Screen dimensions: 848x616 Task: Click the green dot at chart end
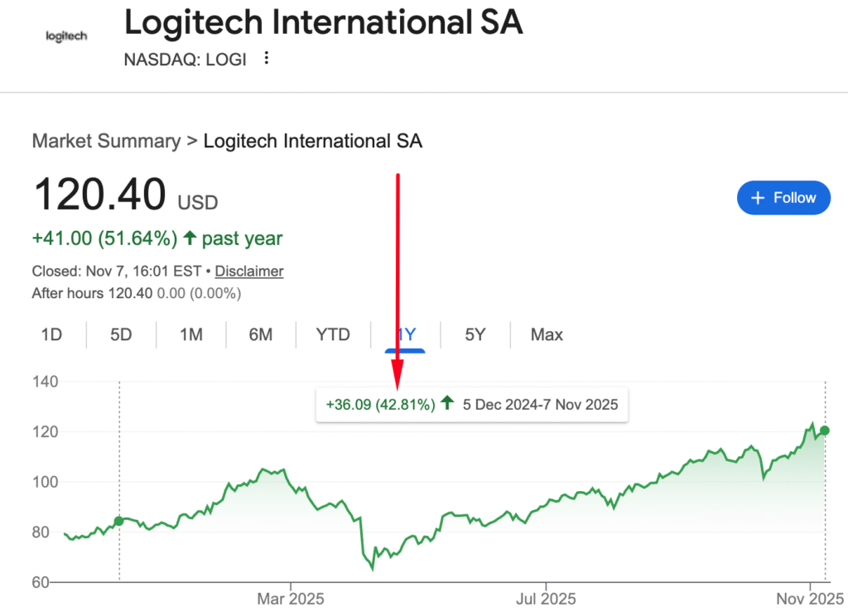825,431
